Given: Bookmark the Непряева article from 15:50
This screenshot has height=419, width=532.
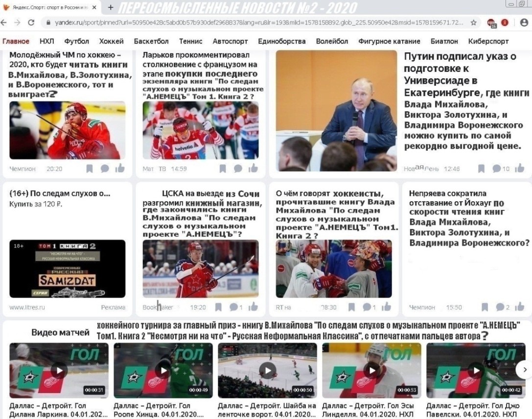Looking at the screenshot, I should pos(485,307).
